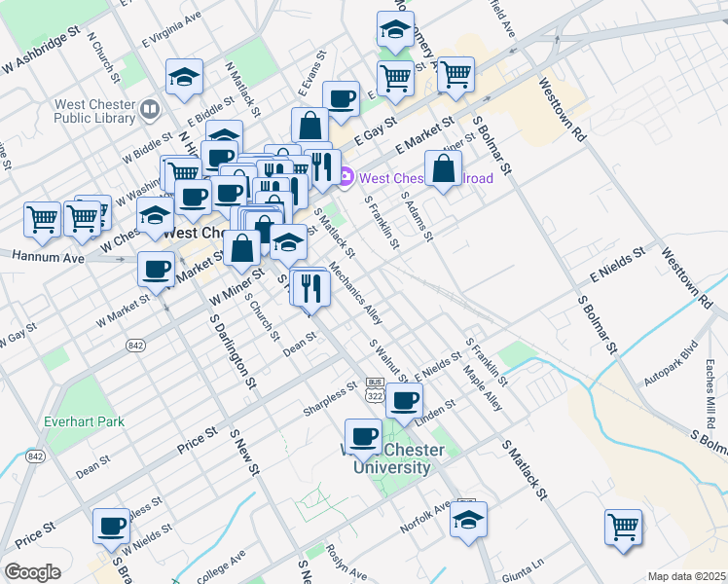
Task: Click the College Ave label
Action: [x=221, y=566]
